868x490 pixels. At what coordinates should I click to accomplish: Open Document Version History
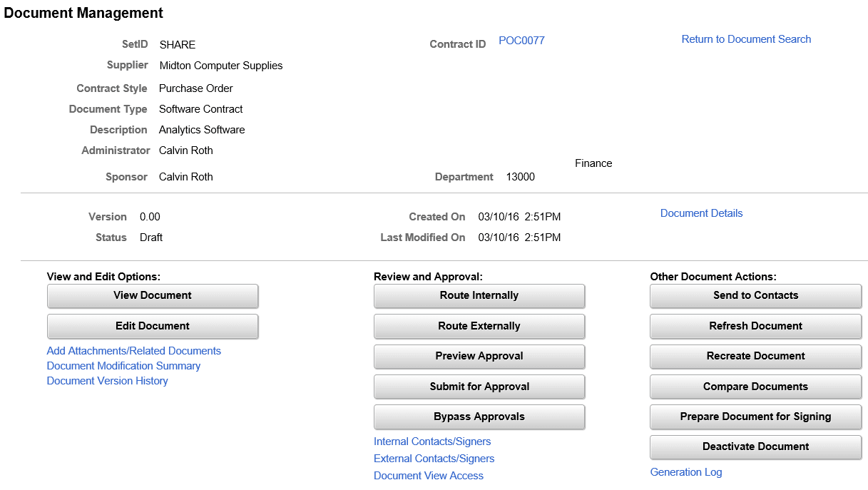tap(107, 380)
